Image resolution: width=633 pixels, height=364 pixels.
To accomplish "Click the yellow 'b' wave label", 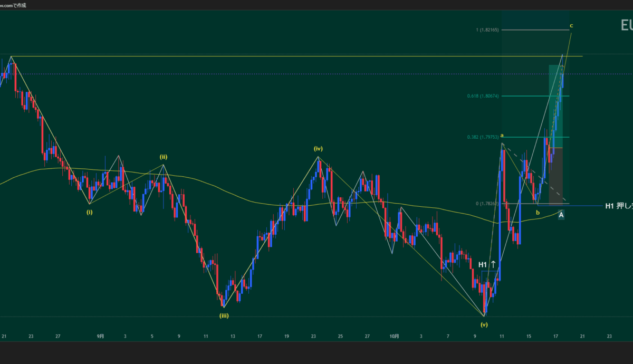I will tap(538, 213).
